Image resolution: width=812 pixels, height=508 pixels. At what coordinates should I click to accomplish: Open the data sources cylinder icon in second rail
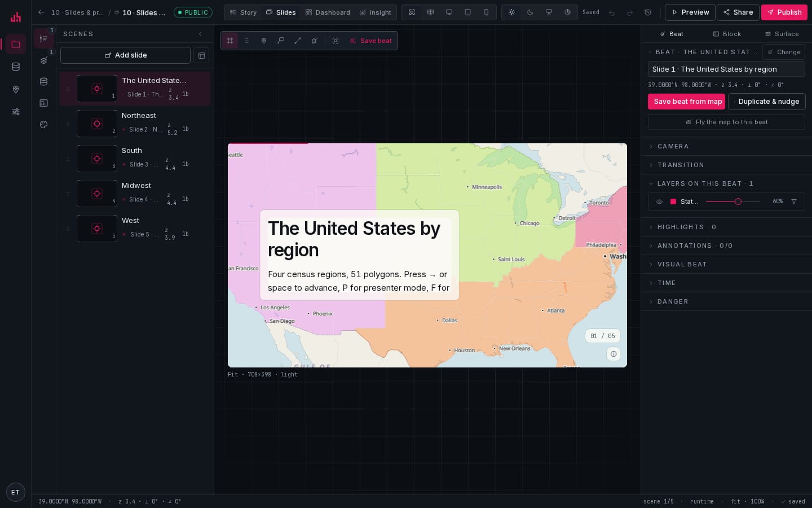pyautogui.click(x=43, y=82)
